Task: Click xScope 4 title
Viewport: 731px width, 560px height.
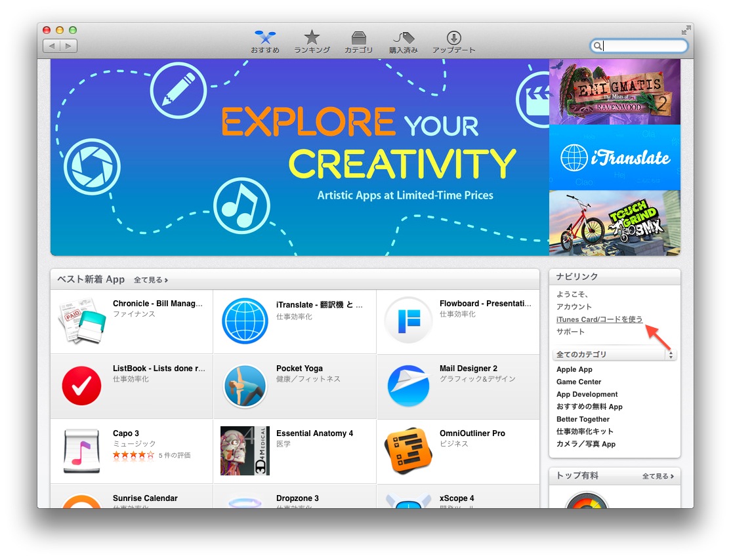Action: [x=457, y=498]
